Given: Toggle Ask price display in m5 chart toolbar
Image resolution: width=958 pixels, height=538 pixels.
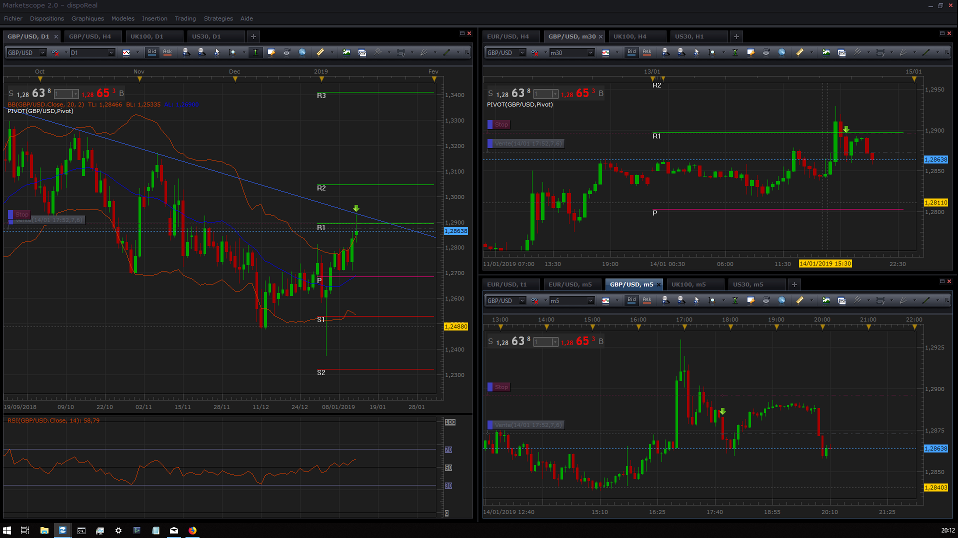Looking at the screenshot, I should point(647,300).
